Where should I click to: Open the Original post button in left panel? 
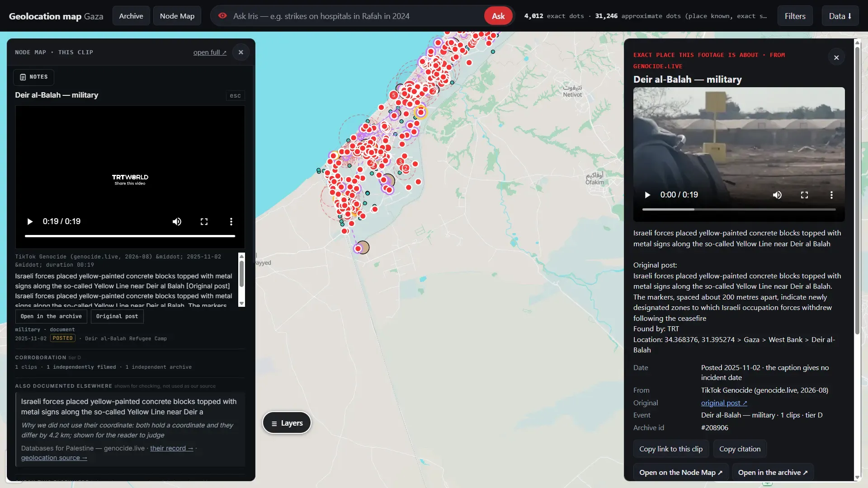click(117, 316)
